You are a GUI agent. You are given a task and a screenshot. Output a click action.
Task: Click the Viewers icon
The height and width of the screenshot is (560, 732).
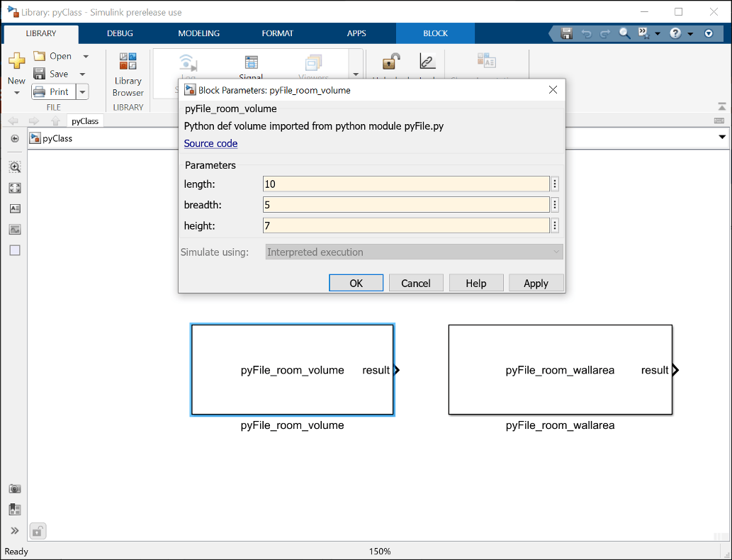[x=313, y=62]
